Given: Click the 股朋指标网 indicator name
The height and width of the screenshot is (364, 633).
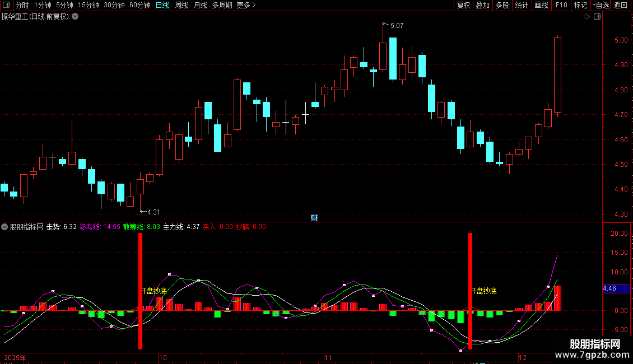Looking at the screenshot, I should click(x=27, y=227).
